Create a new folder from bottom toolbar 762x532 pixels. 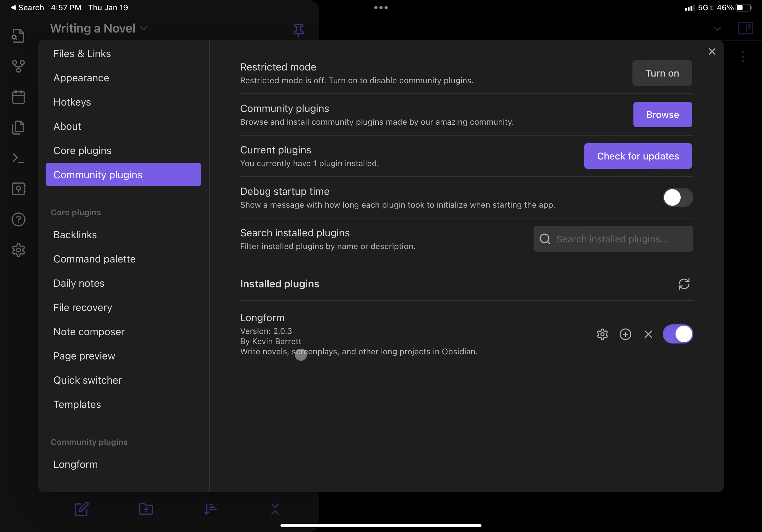(146, 509)
